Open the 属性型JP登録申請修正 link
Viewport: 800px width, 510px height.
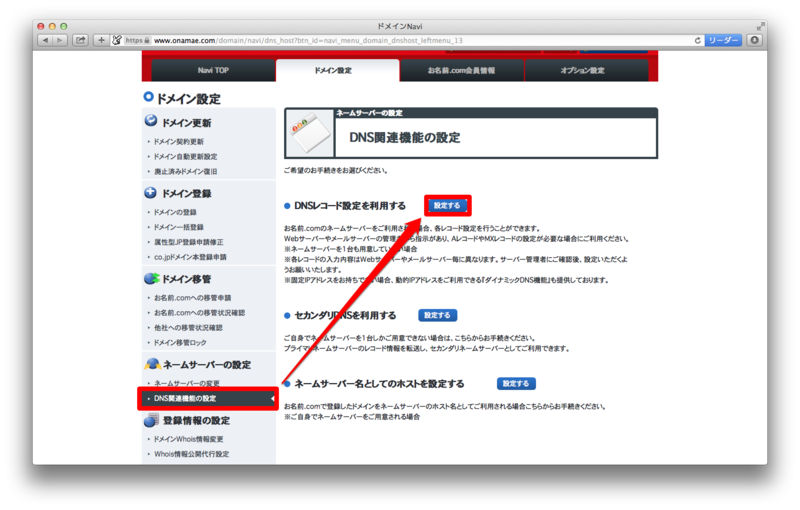coord(189,242)
